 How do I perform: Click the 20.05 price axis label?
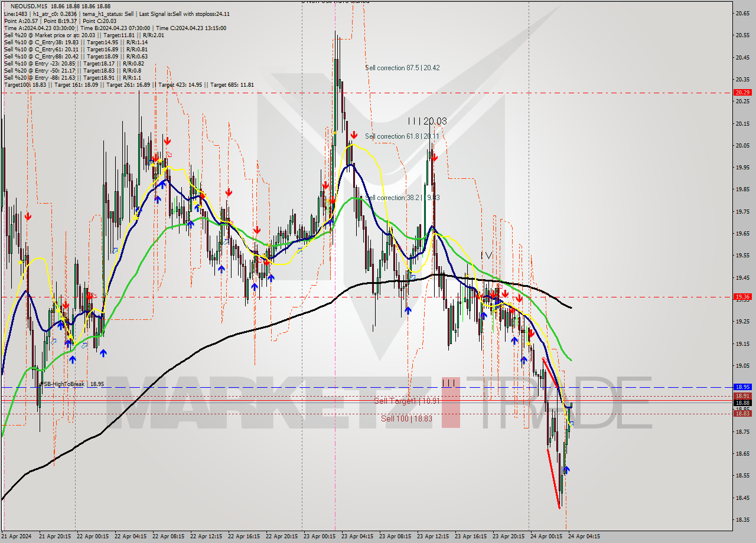742,146
